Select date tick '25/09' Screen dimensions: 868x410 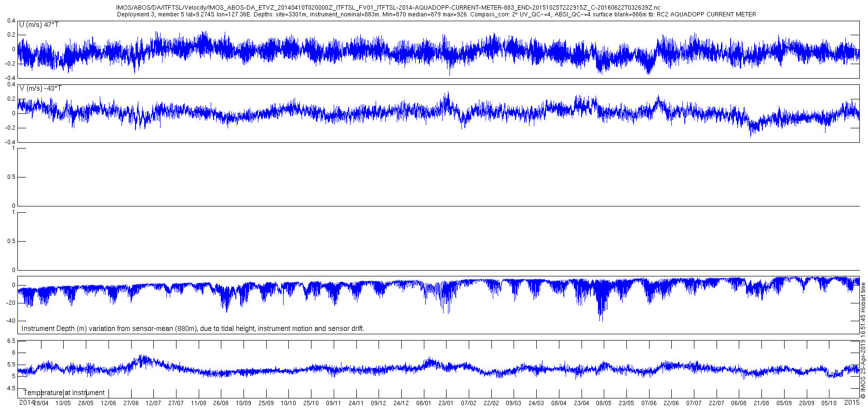[x=266, y=403]
